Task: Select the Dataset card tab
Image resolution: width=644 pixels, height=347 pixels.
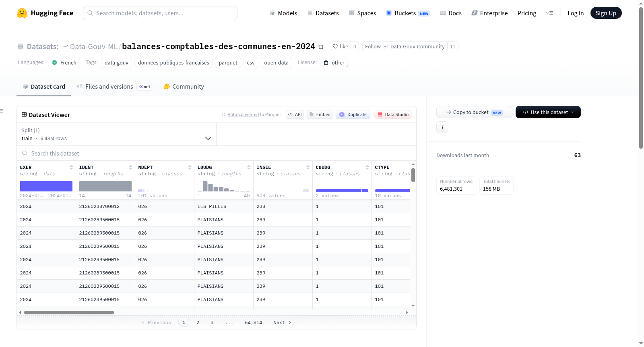Action: point(43,86)
